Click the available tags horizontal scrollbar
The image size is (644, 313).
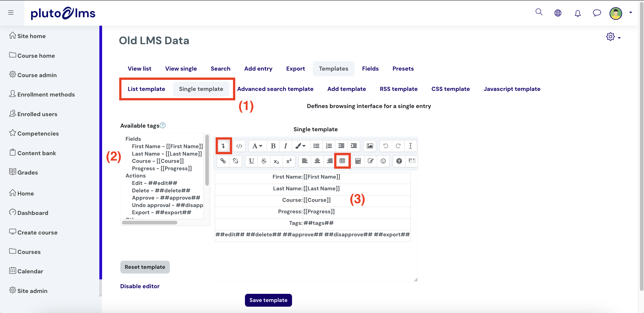(149, 223)
